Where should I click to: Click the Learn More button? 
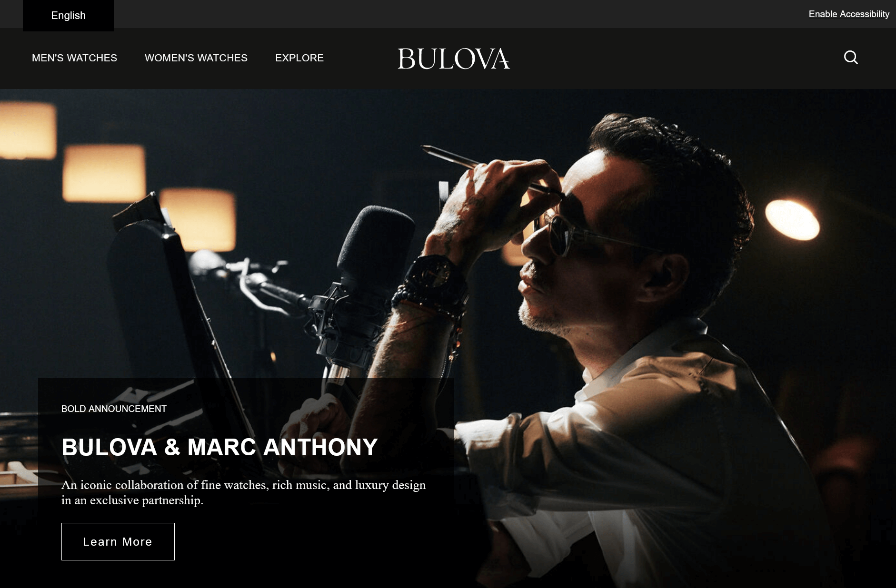coord(118,541)
